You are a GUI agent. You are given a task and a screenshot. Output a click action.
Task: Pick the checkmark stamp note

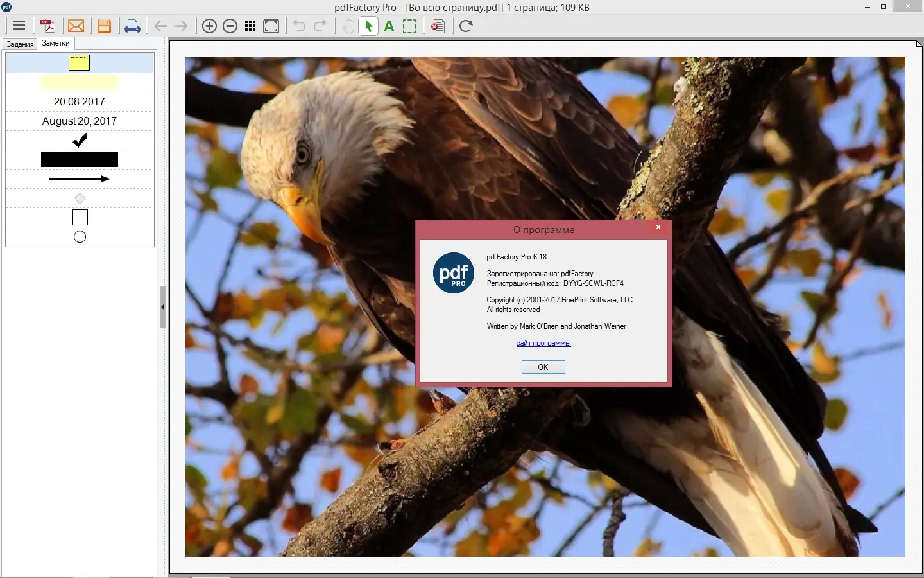80,140
